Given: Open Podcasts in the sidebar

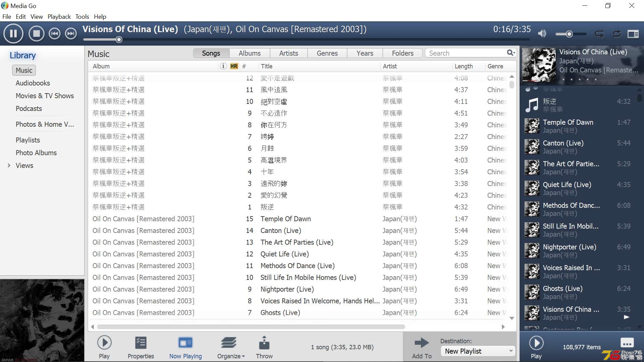Looking at the screenshot, I should (x=29, y=109).
